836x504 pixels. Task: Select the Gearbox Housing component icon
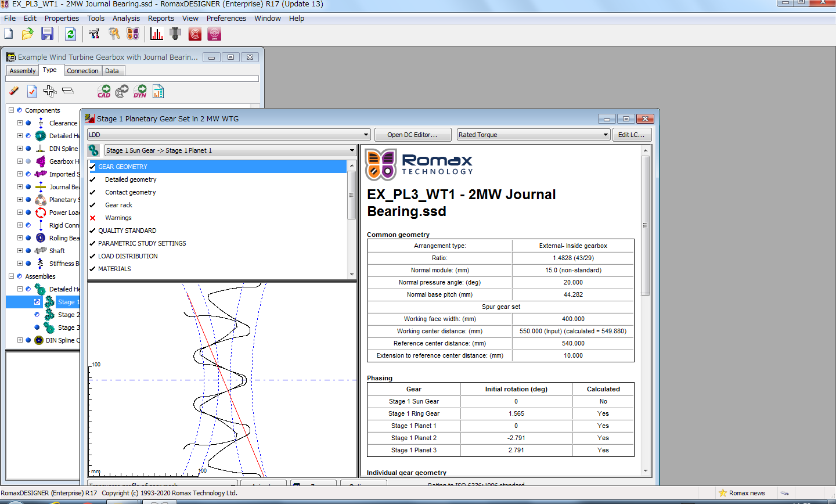[x=41, y=161]
